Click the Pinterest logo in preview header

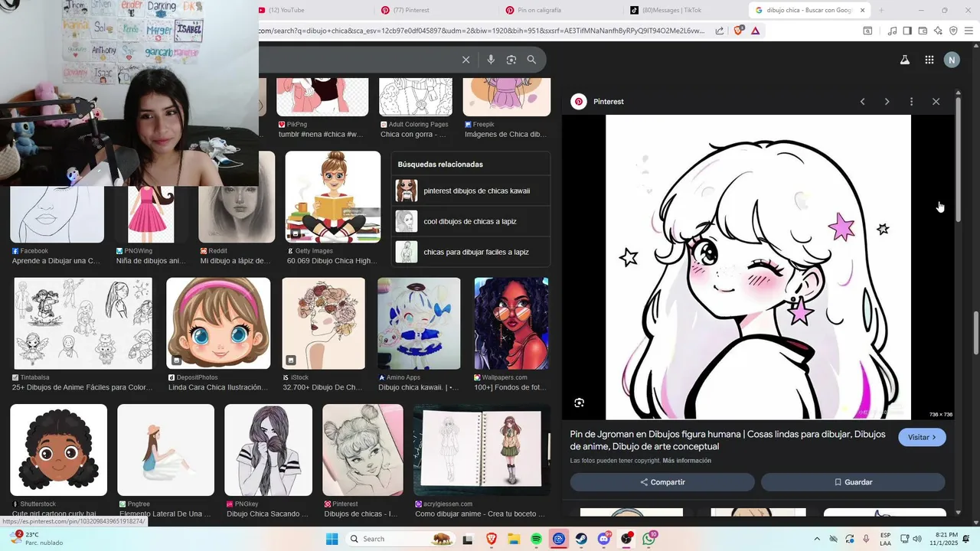pos(579,102)
